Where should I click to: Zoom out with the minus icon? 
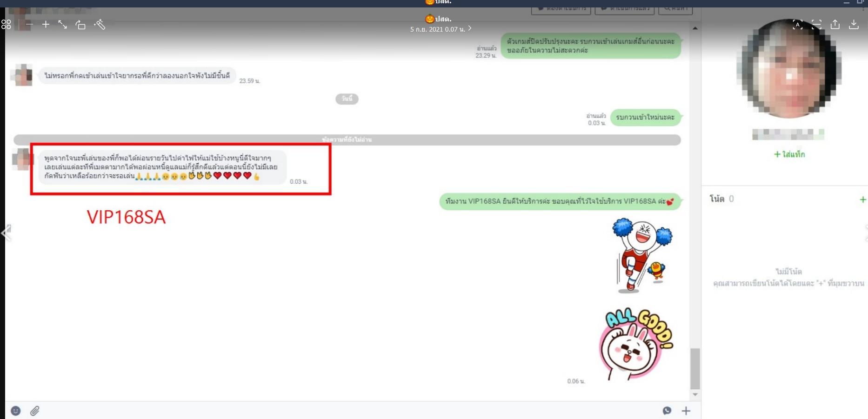point(29,24)
